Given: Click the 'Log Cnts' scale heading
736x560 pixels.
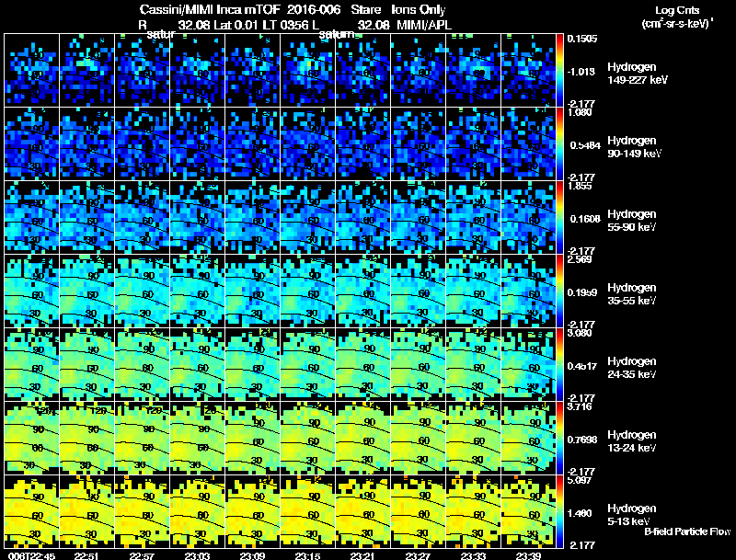Looking at the screenshot, I should (x=677, y=10).
